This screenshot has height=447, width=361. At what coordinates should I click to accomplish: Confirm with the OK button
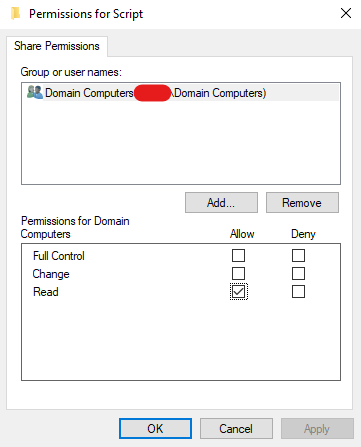pos(155,429)
